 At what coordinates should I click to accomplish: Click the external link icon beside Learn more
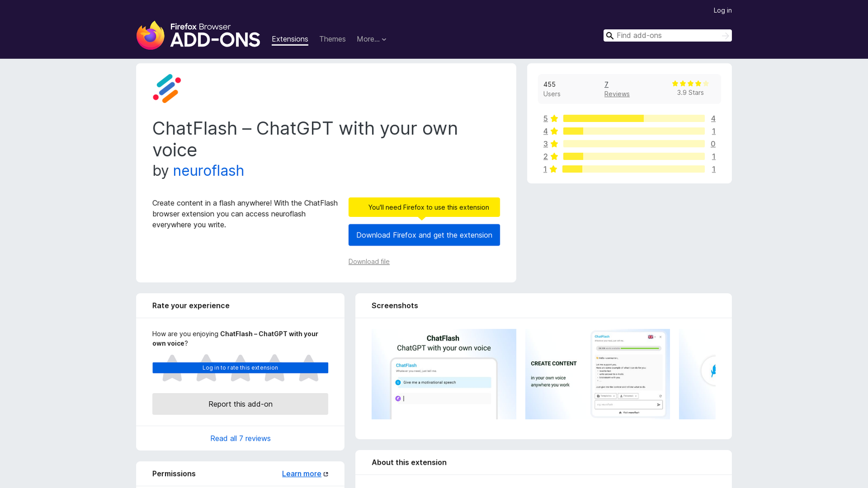326,474
